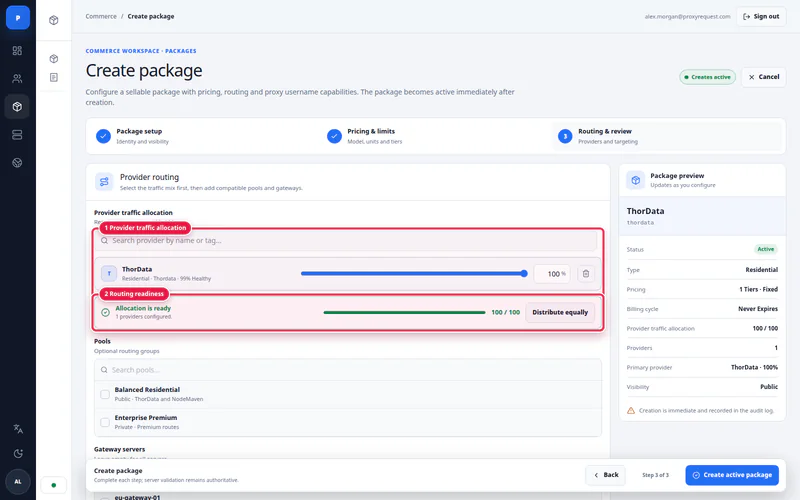Screen dimensions: 800x500
Task: Click the provider search field
Action: coord(345,240)
